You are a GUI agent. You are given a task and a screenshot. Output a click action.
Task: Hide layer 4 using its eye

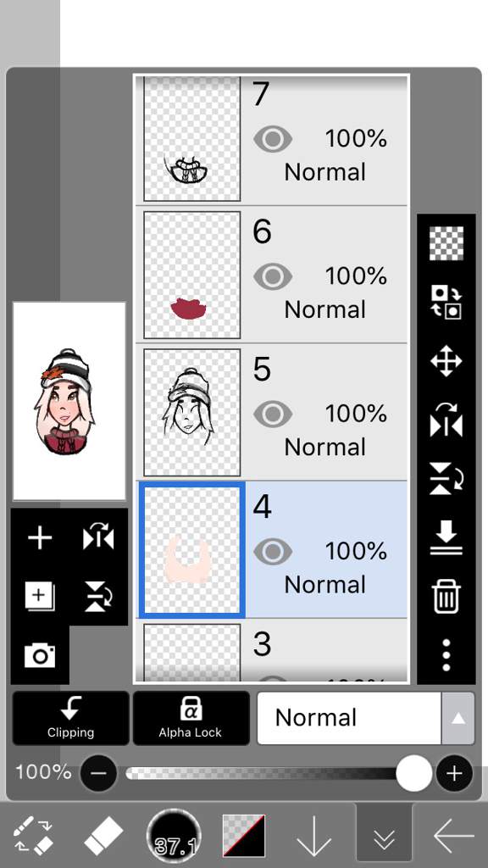[x=273, y=551]
